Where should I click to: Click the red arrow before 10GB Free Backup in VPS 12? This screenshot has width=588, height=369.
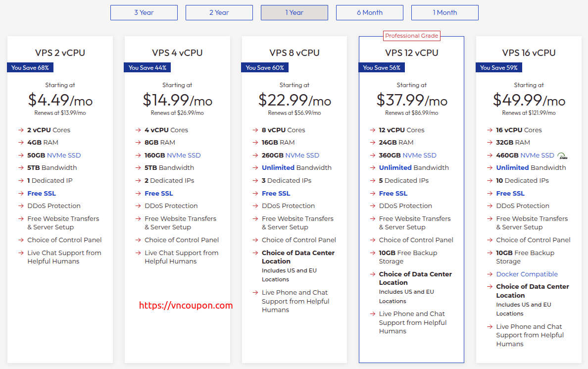coord(372,253)
